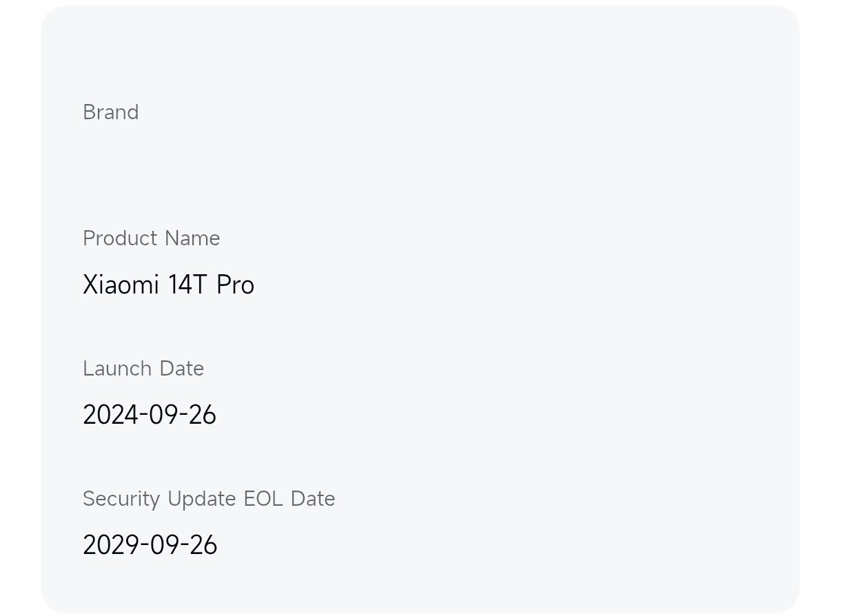
Task: Click 14T in the product name value
Action: [x=188, y=285]
